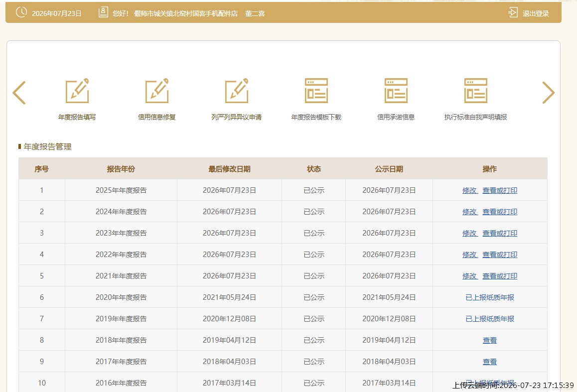The image size is (577, 392).
Task: Select the 2023年年度报告 cell
Action: tap(121, 233)
